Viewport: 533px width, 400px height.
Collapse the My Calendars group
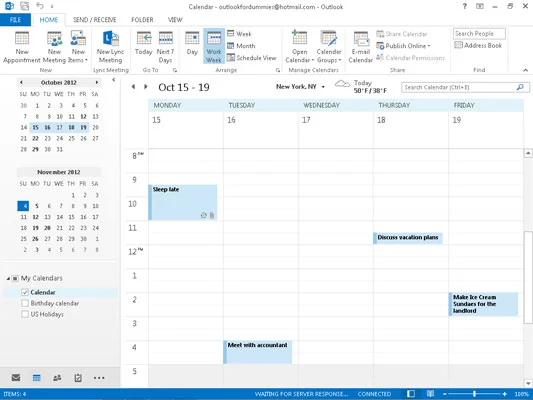[8, 278]
